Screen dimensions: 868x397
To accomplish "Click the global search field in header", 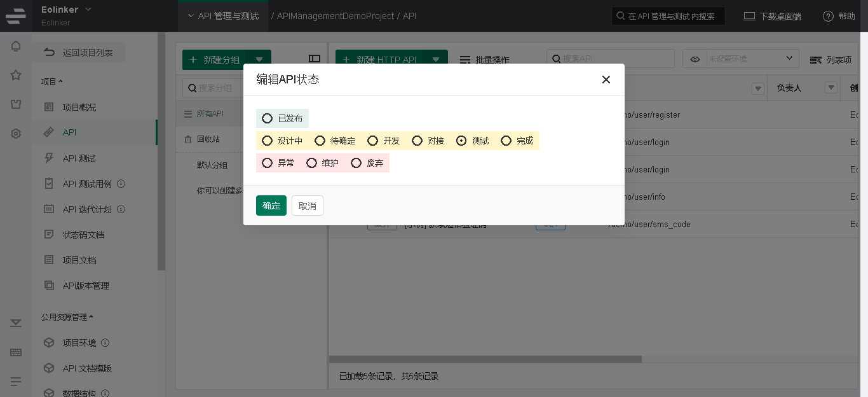I will pos(668,16).
